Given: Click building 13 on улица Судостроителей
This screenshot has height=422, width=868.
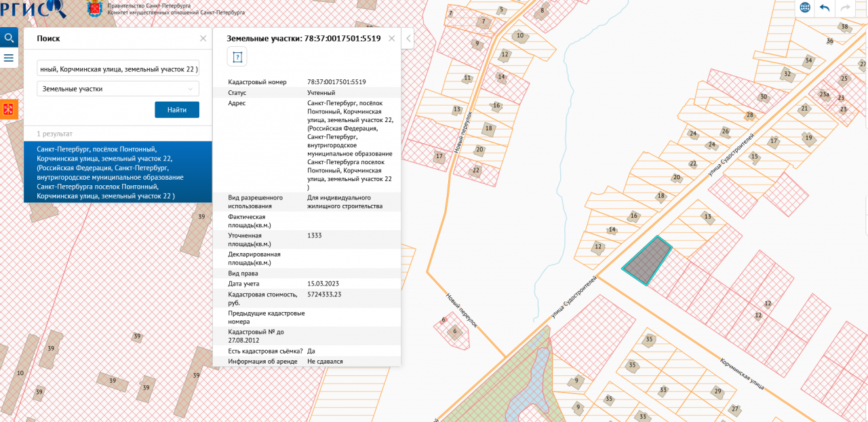Looking at the screenshot, I should 707,217.
